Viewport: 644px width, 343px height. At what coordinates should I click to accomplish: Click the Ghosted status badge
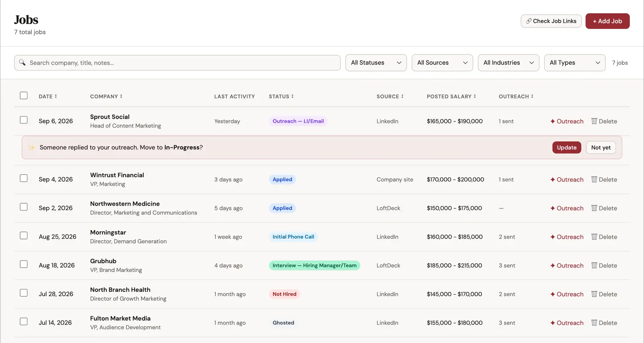pos(283,322)
